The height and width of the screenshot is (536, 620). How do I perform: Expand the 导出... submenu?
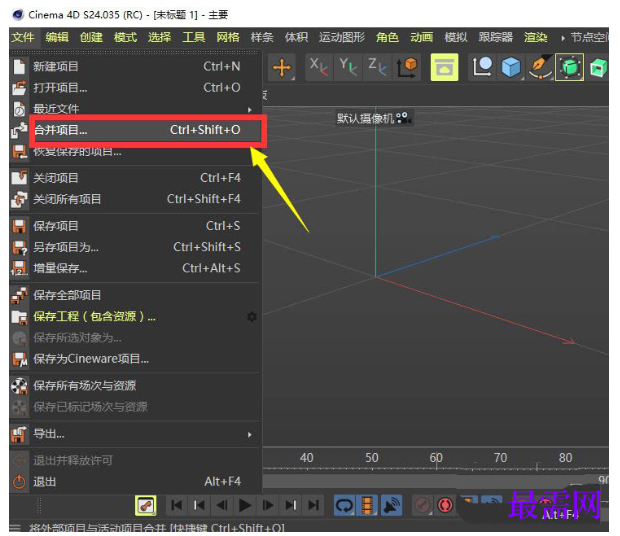click(135, 434)
